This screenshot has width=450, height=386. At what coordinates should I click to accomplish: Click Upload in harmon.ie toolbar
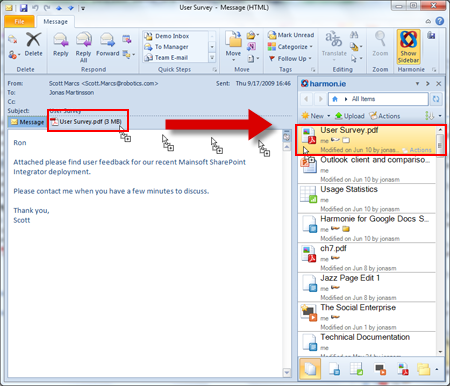tap(350, 116)
